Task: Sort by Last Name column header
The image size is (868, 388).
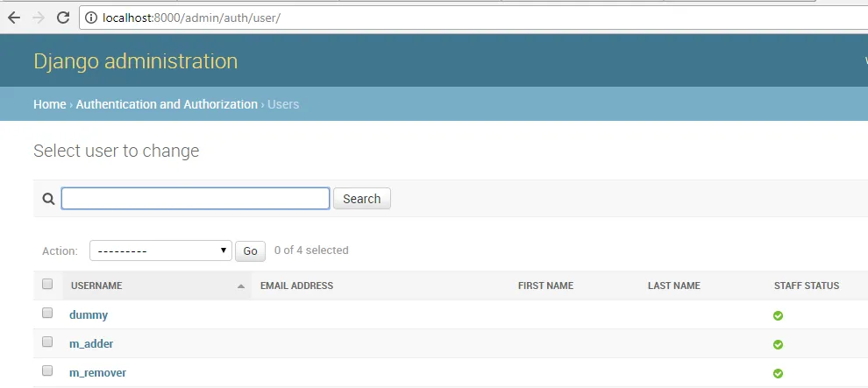Action: click(x=674, y=286)
